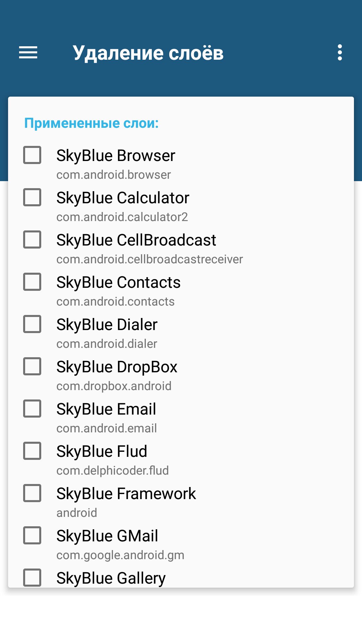The height and width of the screenshot is (644, 362).
Task: Enable the SkyBlue CellBroadcast checkbox
Action: (x=32, y=239)
